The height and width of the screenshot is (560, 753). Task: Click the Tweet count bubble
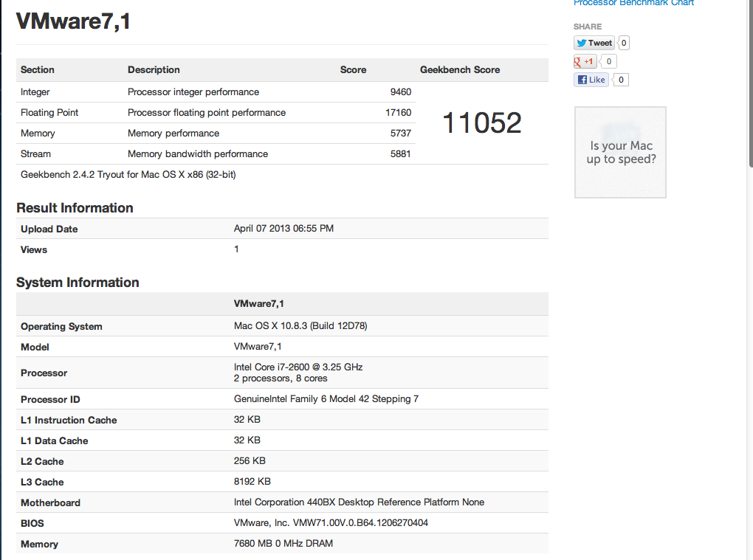tap(624, 43)
